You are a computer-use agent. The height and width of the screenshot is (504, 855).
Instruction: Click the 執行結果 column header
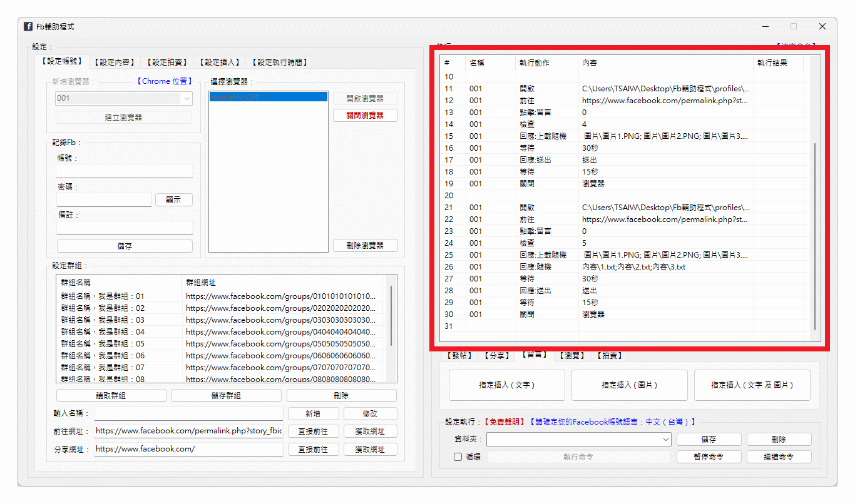click(x=779, y=63)
